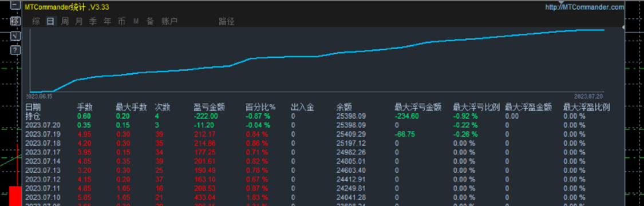Click the 最大浮盈金额 column header
Viewport: 644px width, 206px height.
[528, 108]
